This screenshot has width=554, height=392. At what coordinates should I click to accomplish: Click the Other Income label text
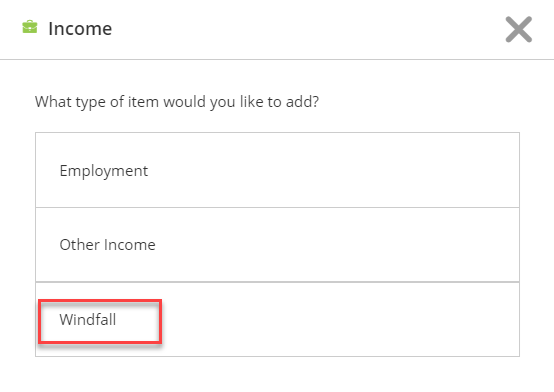pos(107,245)
